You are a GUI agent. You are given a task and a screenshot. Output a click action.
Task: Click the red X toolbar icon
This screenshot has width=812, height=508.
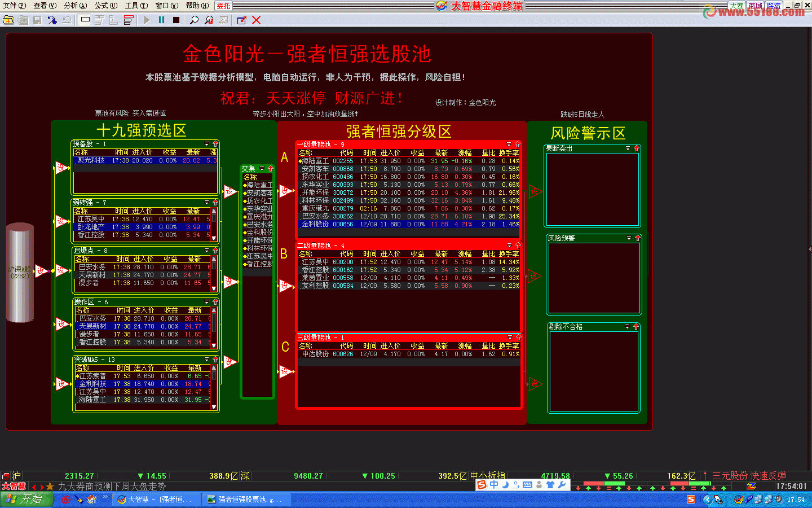pyautogui.click(x=256, y=20)
